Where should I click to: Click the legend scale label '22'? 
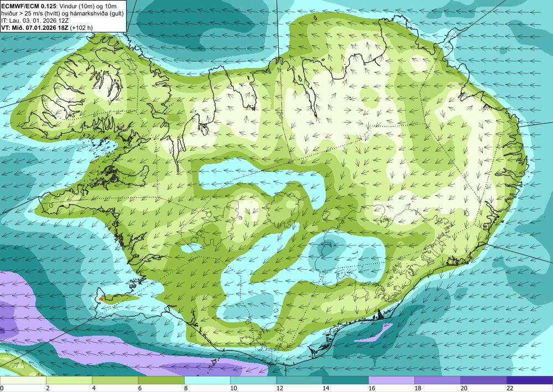pos(510,388)
